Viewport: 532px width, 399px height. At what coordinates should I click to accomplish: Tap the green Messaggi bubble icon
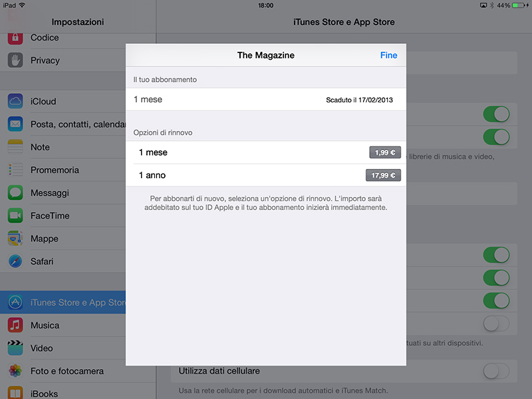pos(15,193)
